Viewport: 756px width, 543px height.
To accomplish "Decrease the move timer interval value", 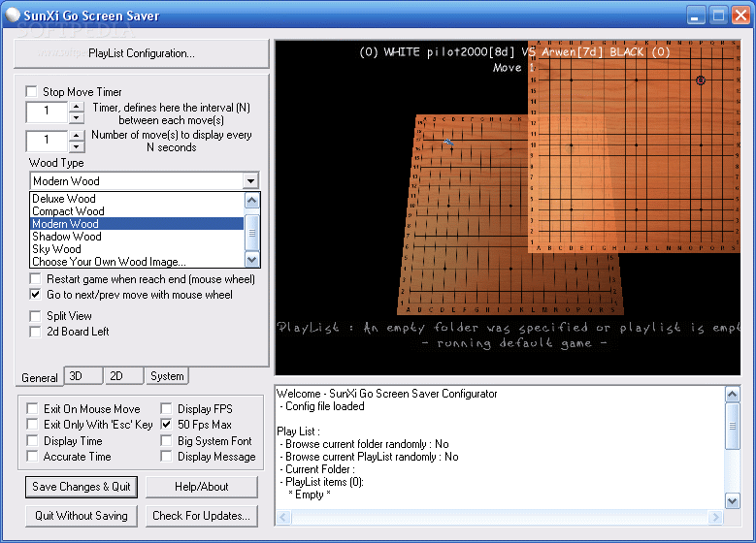I will pos(76,117).
